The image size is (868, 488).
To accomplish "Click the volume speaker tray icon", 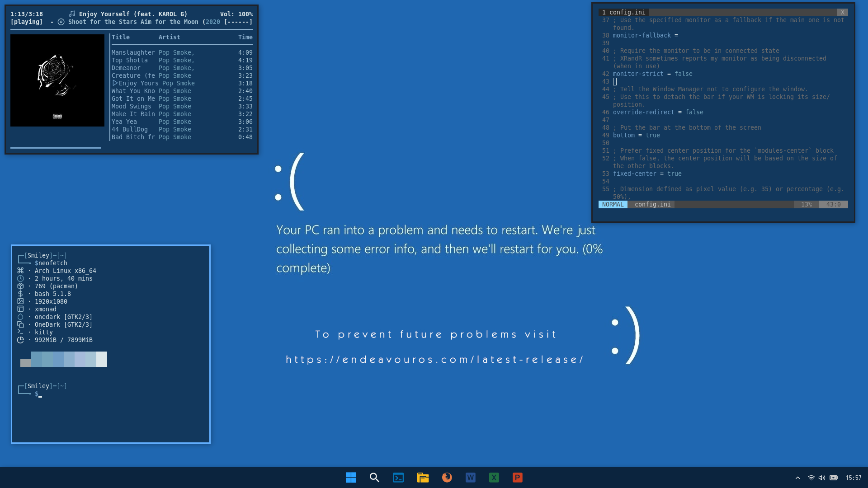I will (x=822, y=478).
